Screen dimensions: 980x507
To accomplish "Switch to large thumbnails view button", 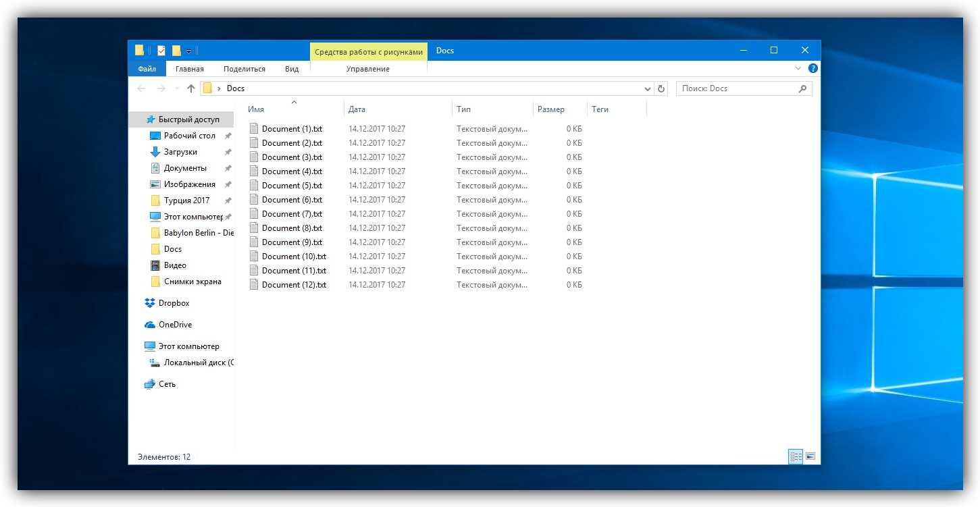I will coord(810,456).
